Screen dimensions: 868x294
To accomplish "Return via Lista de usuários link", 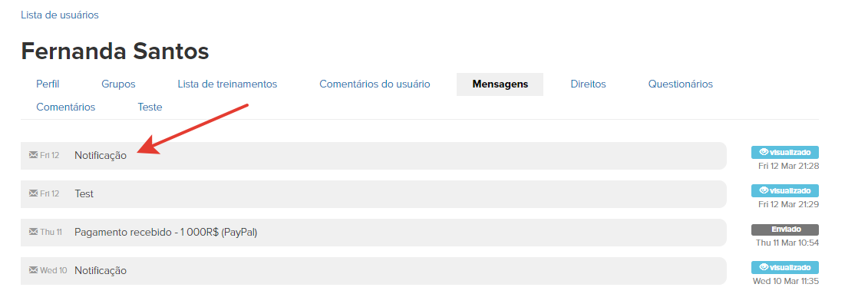I will 60,15.
